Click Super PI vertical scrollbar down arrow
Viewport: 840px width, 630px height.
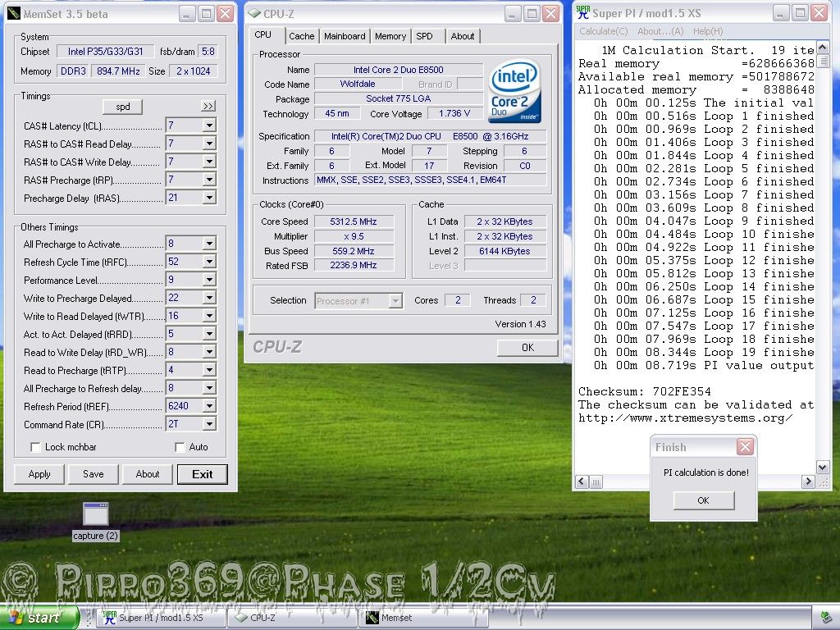point(822,467)
